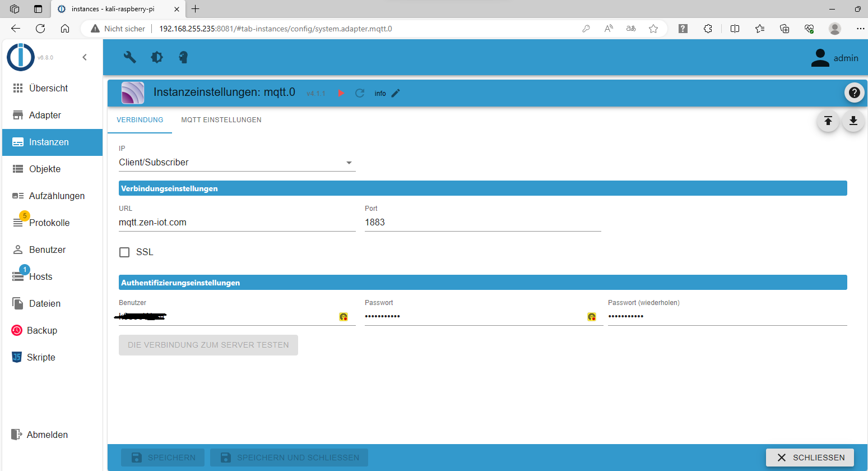
Task: Click the Port field showing 1883
Action: 483,223
